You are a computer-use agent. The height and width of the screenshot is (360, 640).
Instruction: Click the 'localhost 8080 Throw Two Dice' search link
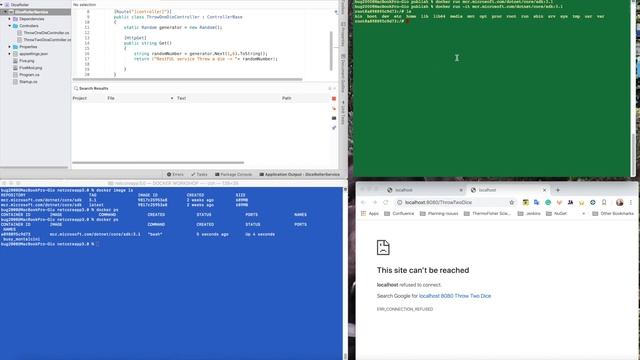click(455, 296)
